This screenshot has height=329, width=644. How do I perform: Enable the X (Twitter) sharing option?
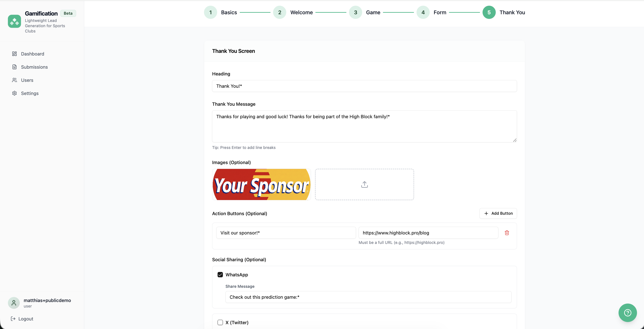pyautogui.click(x=220, y=322)
